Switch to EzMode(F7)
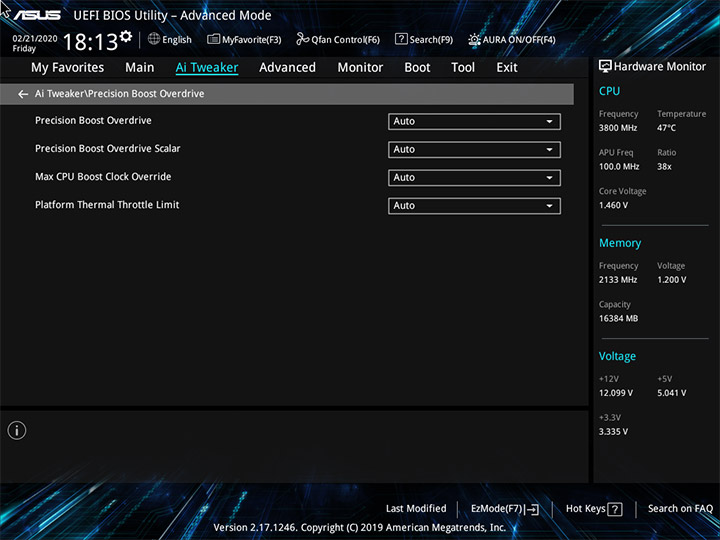Image resolution: width=720 pixels, height=540 pixels. point(505,509)
